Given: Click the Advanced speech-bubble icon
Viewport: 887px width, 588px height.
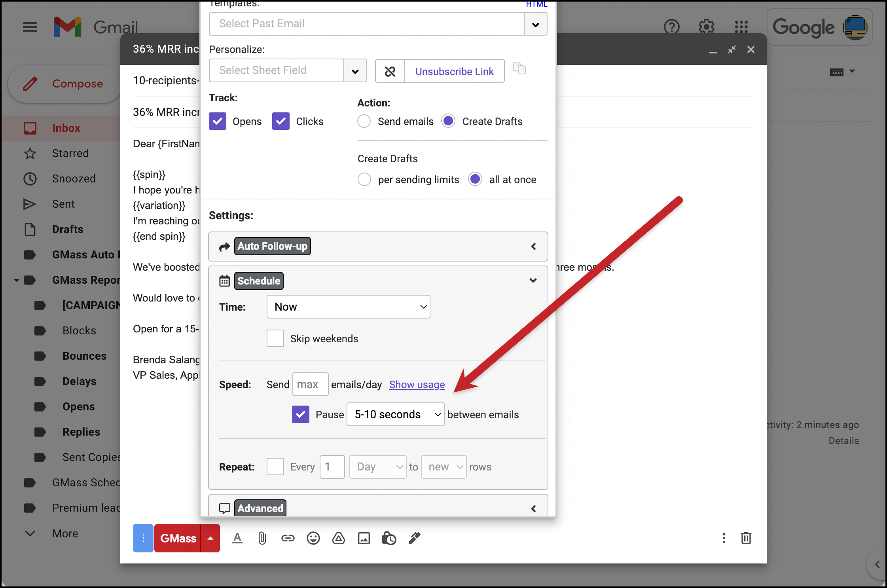Looking at the screenshot, I should coord(224,508).
